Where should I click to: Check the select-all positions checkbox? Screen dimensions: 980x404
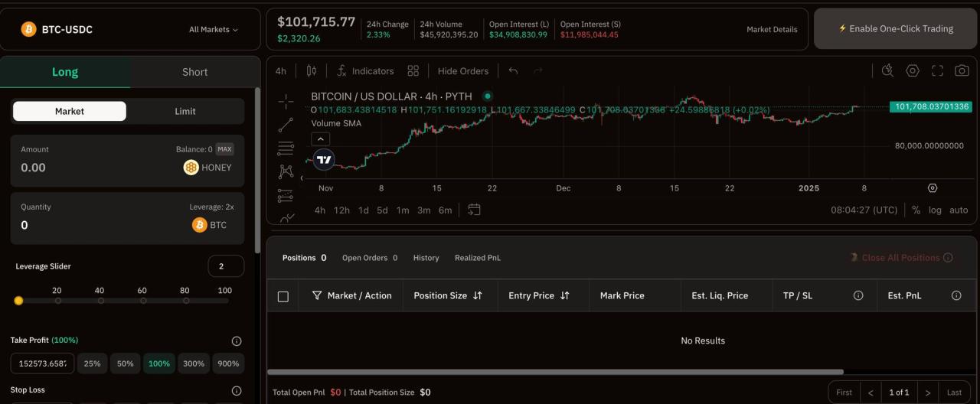click(x=283, y=296)
